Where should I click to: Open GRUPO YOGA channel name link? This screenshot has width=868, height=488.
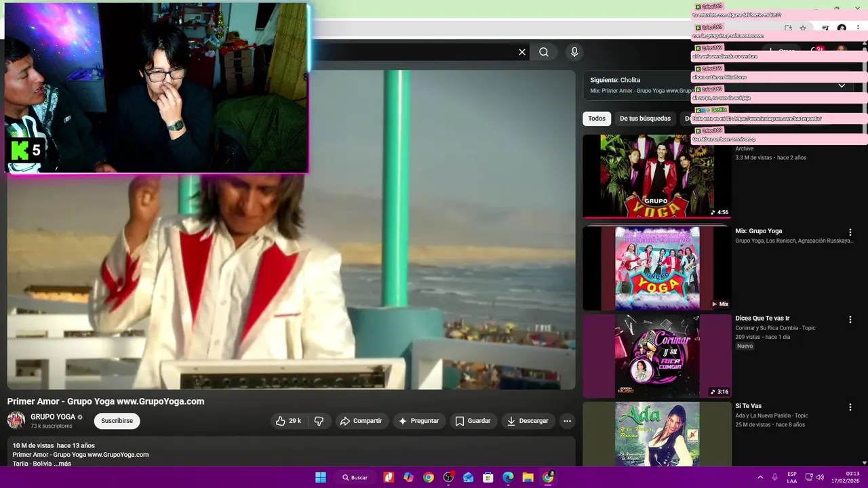click(53, 417)
